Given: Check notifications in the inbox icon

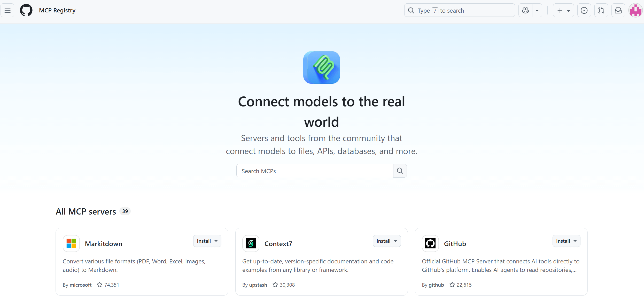Looking at the screenshot, I should point(618,10).
